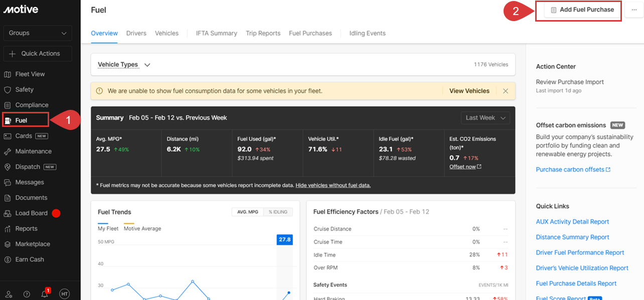The width and height of the screenshot is (644, 300).
Task: Open notifications bell icon
Action: click(45, 293)
